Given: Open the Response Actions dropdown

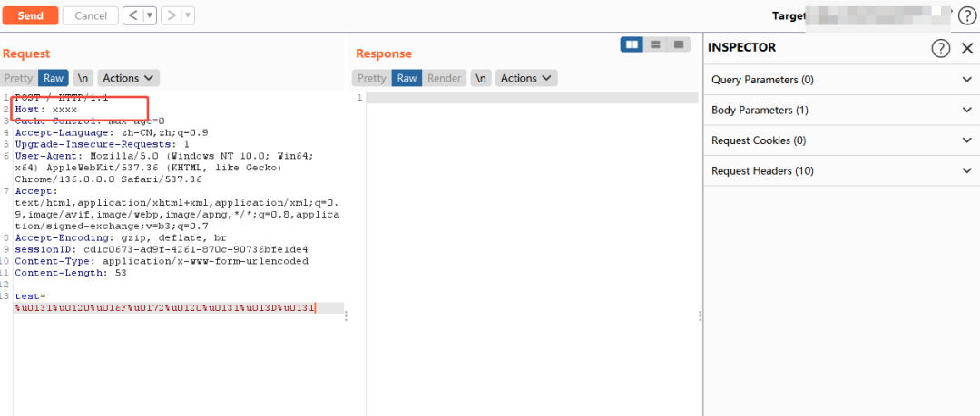Looking at the screenshot, I should click(x=526, y=78).
